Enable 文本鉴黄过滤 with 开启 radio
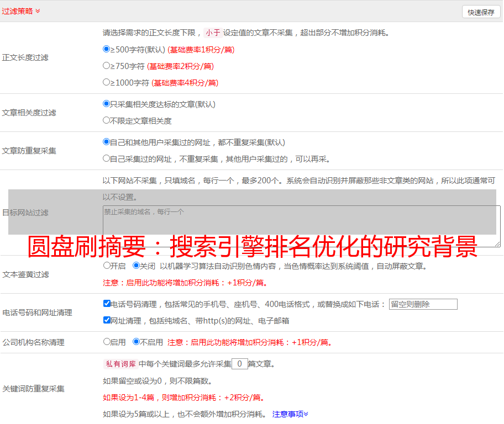The height and width of the screenshot is (424, 504). [107, 265]
